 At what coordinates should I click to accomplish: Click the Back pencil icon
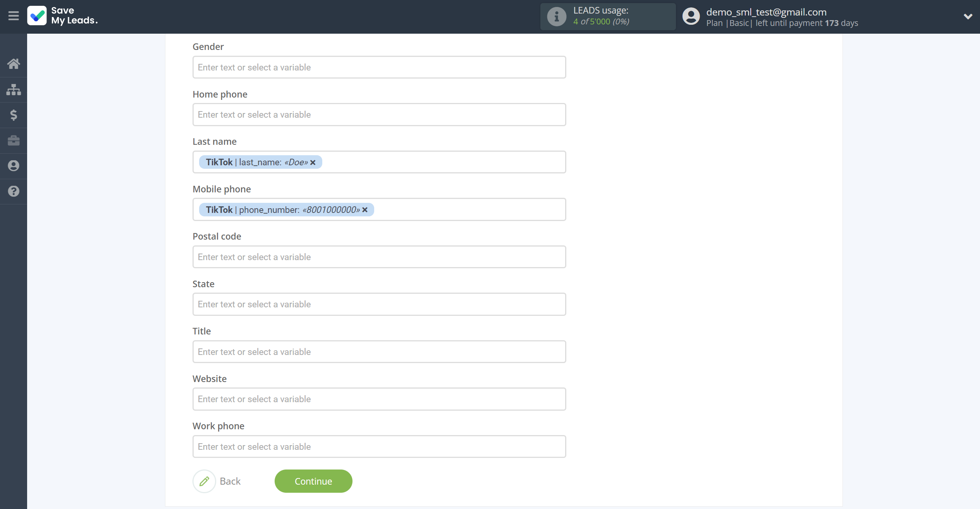tap(204, 481)
